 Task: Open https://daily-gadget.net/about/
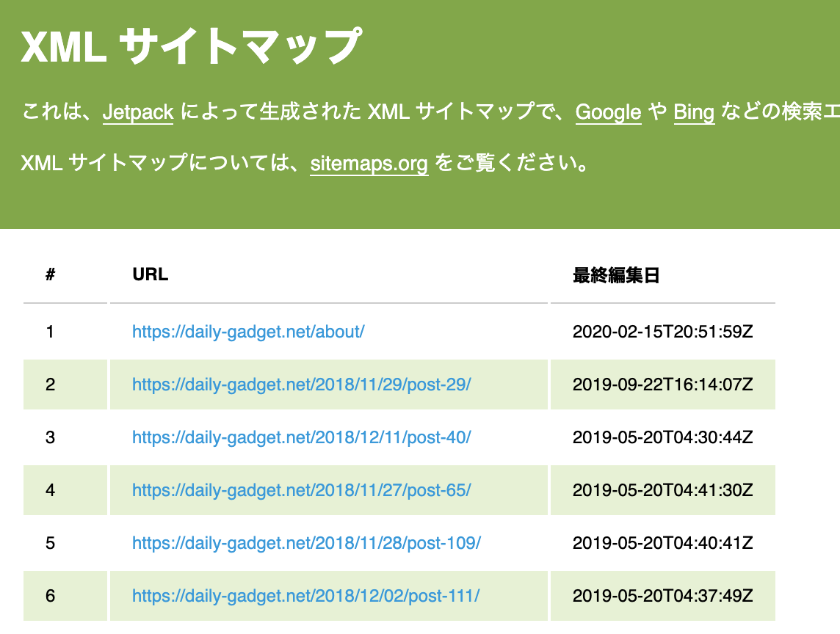(x=247, y=332)
